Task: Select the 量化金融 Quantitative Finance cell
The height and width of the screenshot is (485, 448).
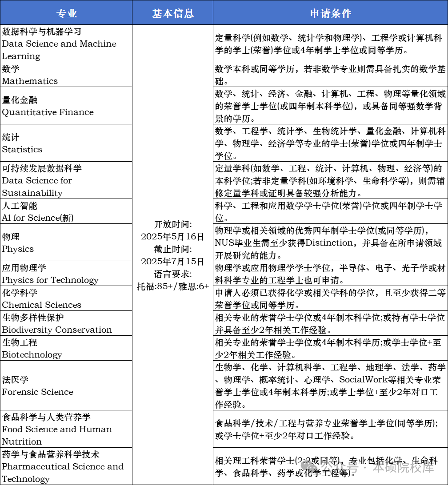Action: pyautogui.click(x=66, y=106)
